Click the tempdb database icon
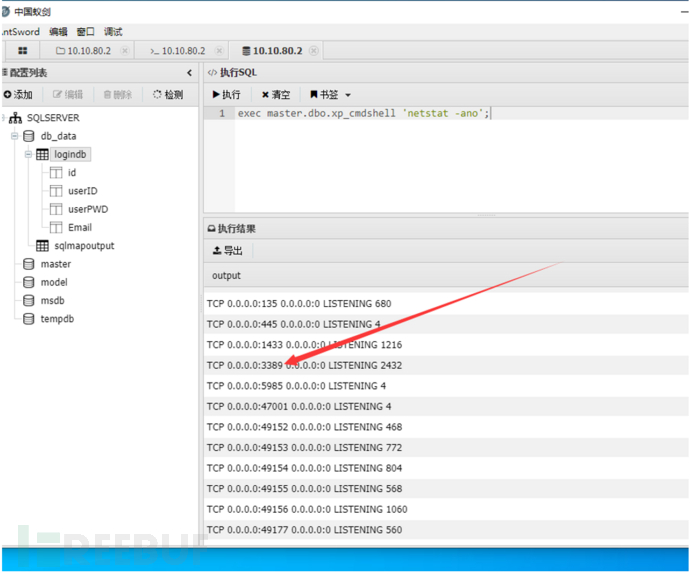The width and height of the screenshot is (690, 574). point(29,319)
